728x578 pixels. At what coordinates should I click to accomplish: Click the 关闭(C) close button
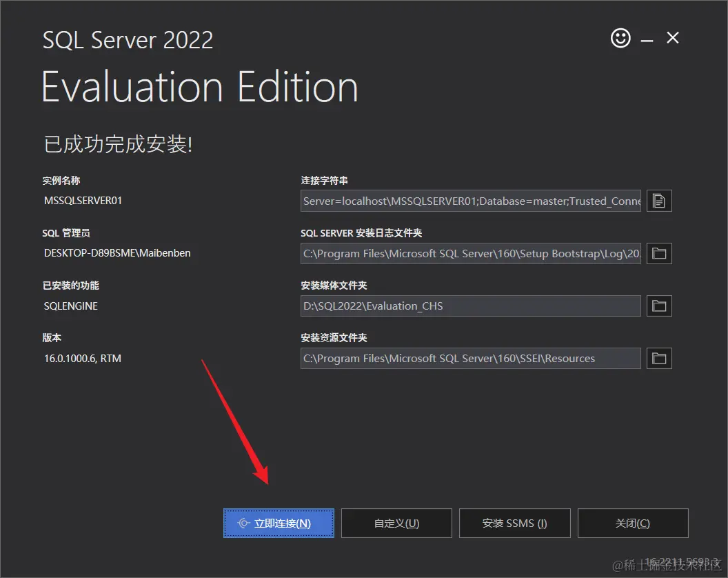(x=633, y=524)
